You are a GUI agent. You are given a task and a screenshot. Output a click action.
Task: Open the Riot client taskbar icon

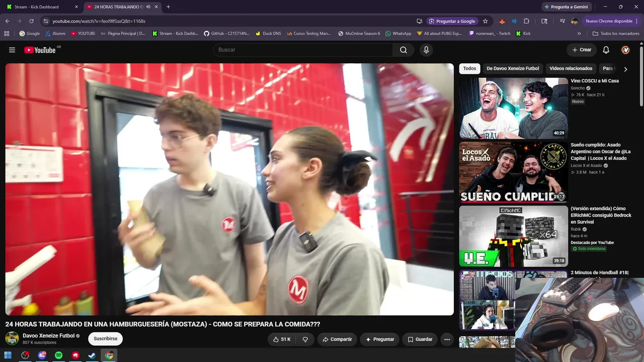point(75,355)
